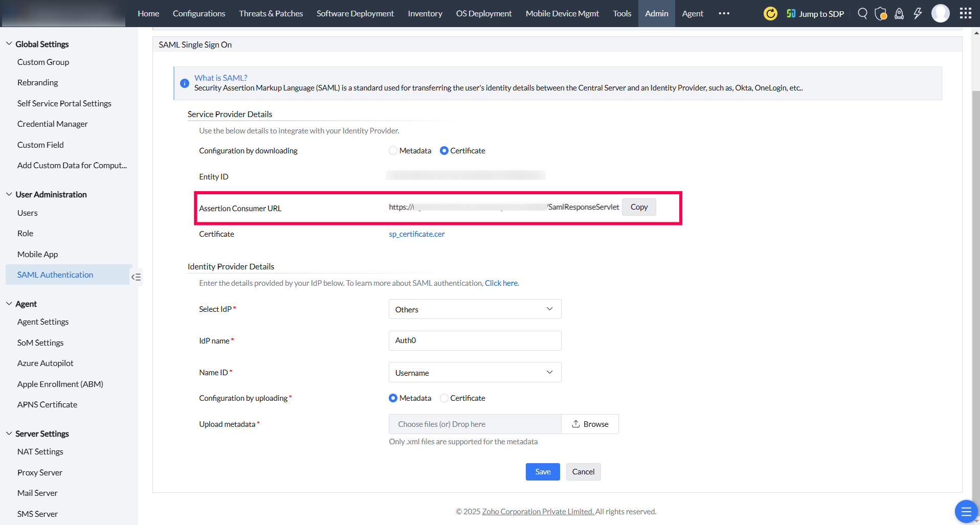Select Certificate for configuration by downloading
The image size is (980, 525).
click(x=444, y=151)
